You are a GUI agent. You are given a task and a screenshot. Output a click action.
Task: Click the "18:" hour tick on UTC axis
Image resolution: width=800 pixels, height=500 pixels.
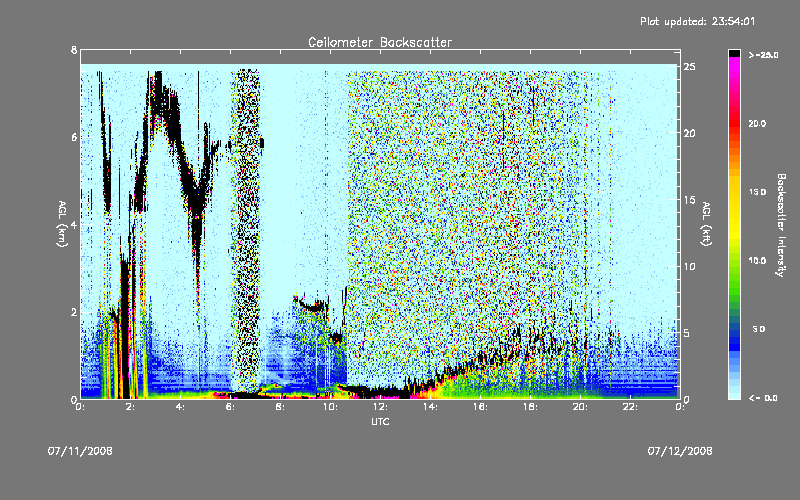pyautogui.click(x=530, y=407)
